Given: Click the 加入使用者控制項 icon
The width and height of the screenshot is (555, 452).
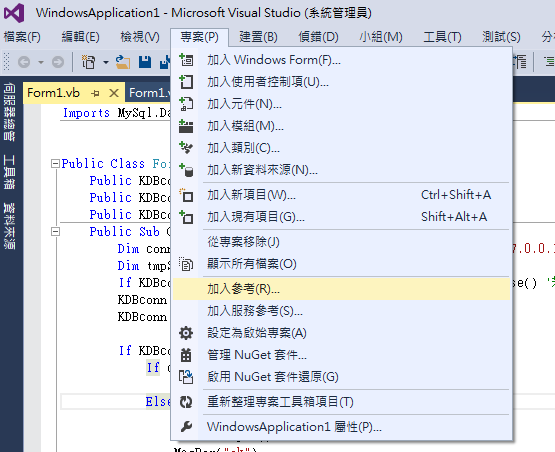Looking at the screenshot, I should coord(186,82).
